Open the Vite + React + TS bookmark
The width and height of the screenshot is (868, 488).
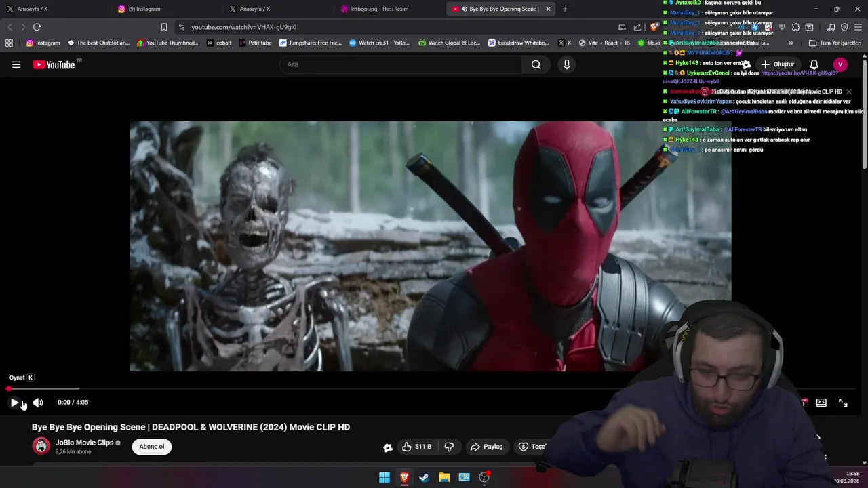604,43
